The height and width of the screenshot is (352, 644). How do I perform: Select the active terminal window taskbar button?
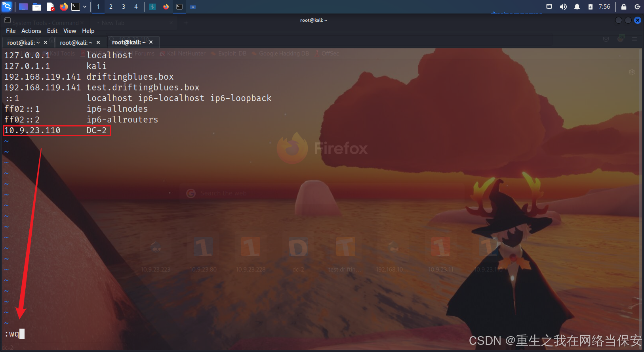tap(179, 7)
